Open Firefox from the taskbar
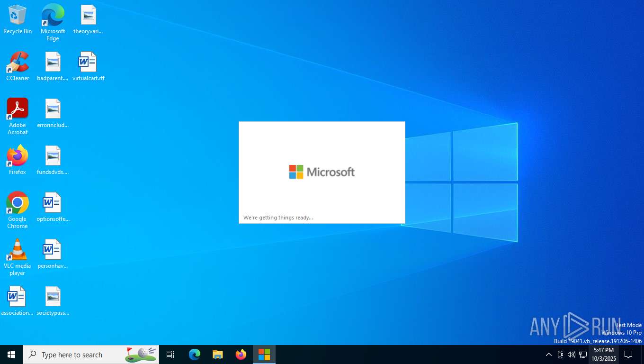This screenshot has height=364, width=644. (241, 355)
